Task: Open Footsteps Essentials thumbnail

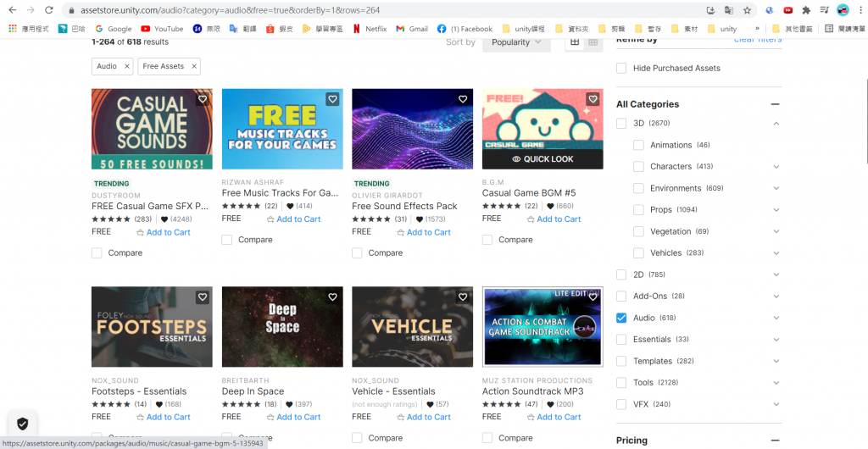Action: (x=152, y=327)
